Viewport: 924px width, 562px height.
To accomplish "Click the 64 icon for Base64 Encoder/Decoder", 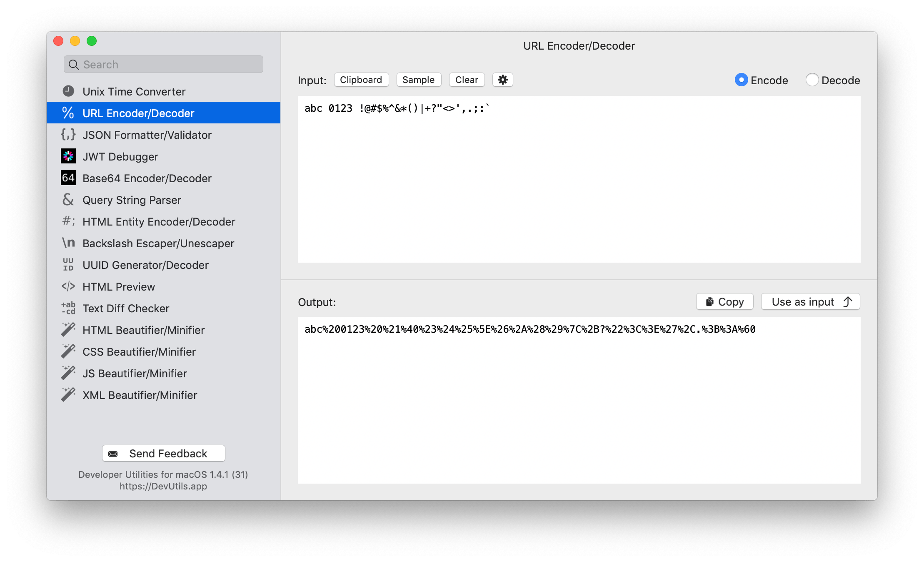I will tap(68, 178).
